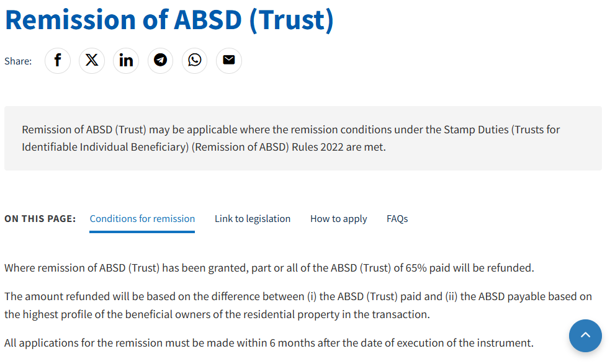This screenshot has height=364, width=615.
Task: Open the WhatsApp share icon
Action: (195, 60)
